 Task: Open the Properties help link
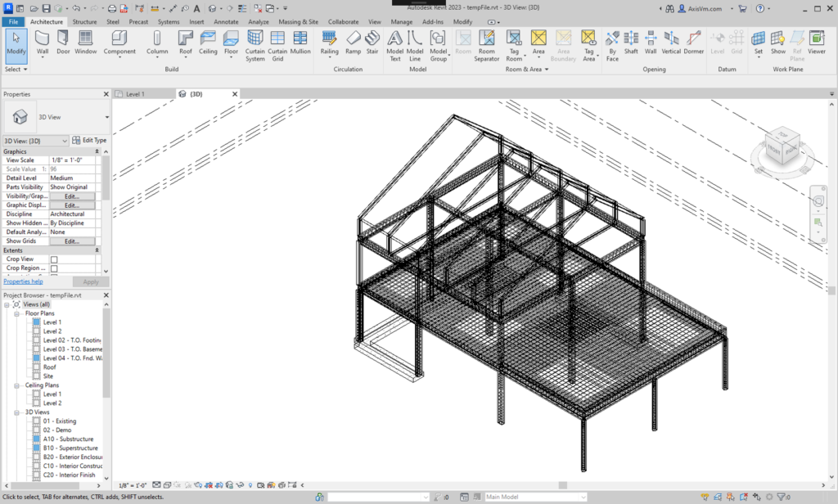[23, 281]
